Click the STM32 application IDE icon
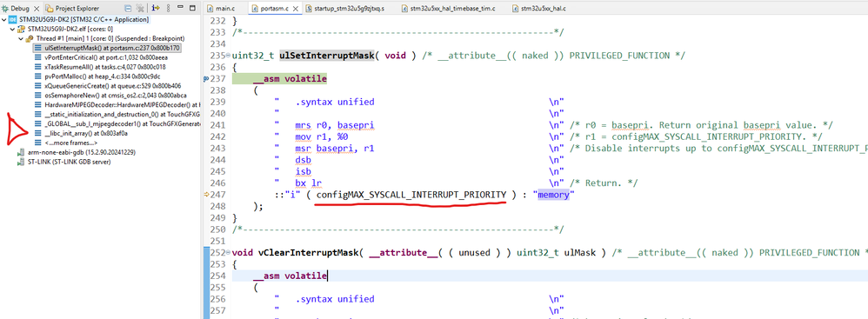 [x=13, y=20]
